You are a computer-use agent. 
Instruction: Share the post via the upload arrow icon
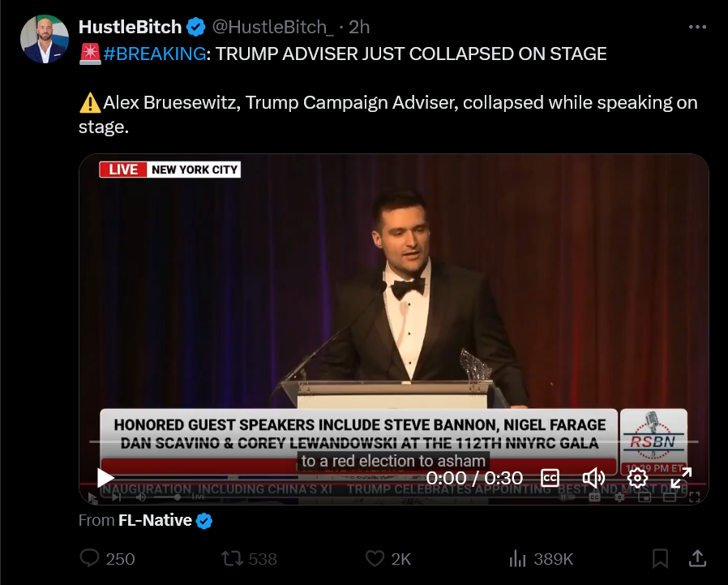697,558
